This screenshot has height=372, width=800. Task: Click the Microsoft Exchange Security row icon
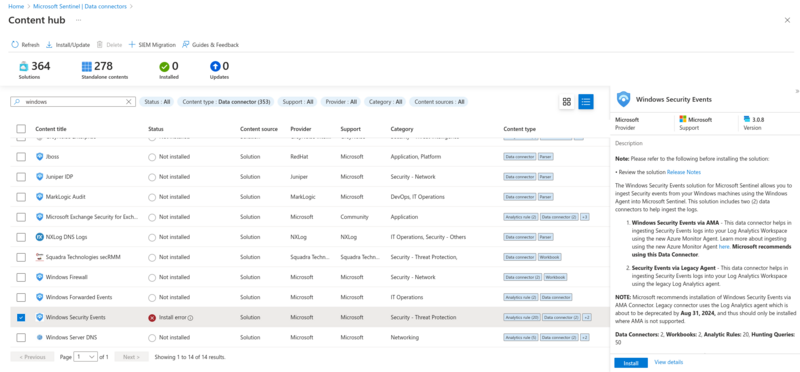[40, 217]
